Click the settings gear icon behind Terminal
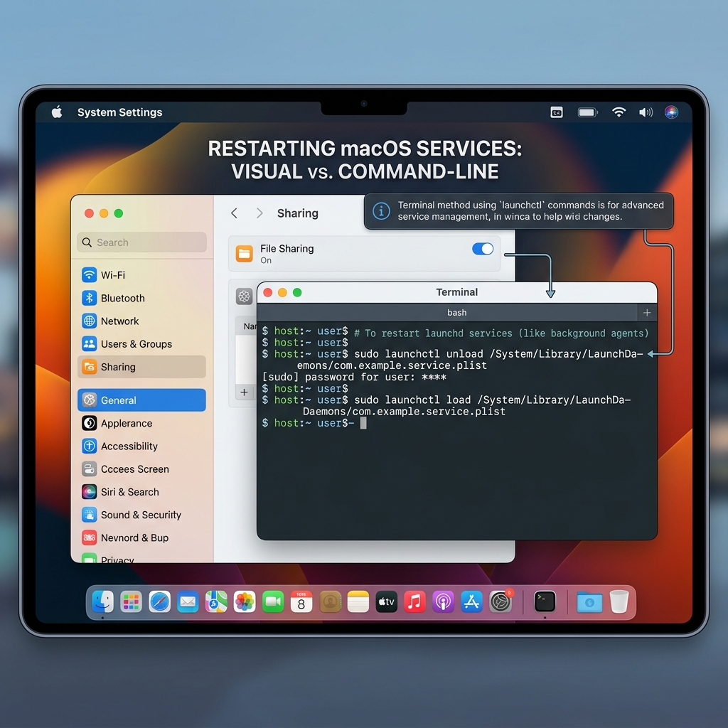The image size is (728, 728). point(245,296)
